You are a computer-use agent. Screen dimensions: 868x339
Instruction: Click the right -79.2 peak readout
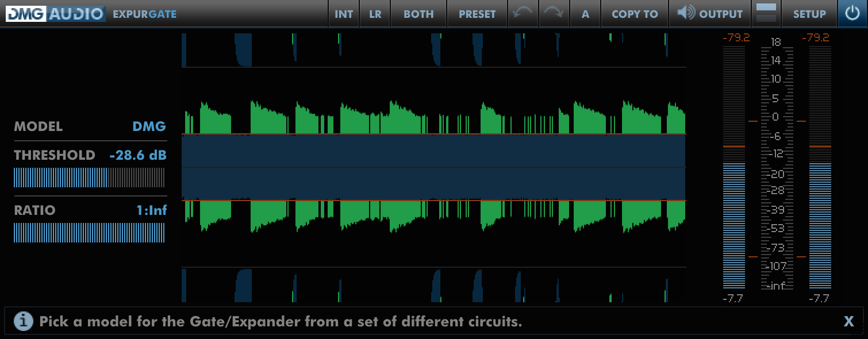tap(815, 38)
